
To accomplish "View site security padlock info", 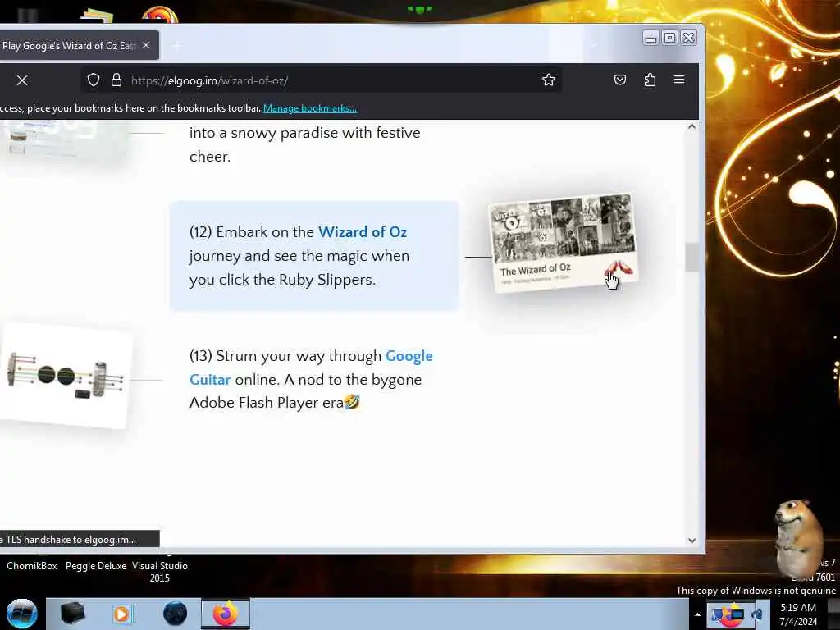I will coord(116,80).
